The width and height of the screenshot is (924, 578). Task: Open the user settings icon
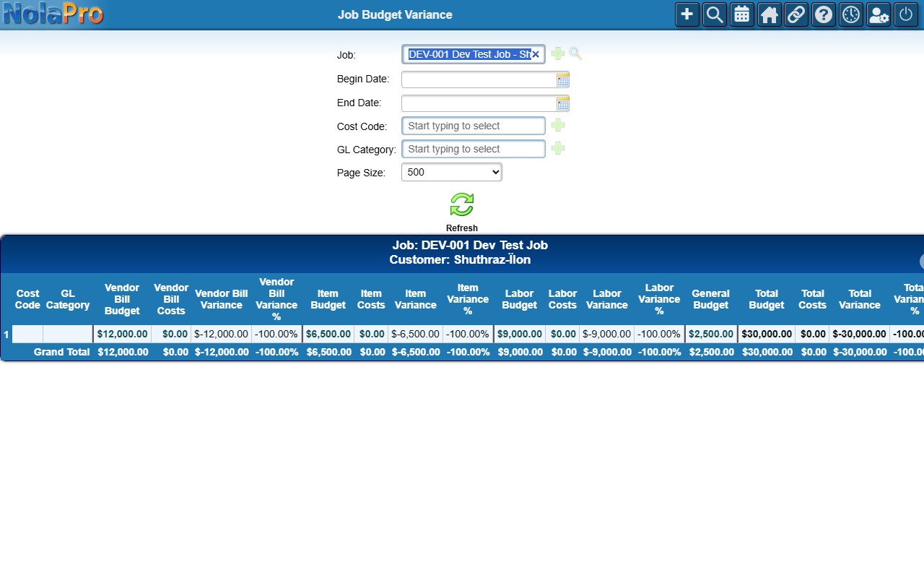[879, 14]
